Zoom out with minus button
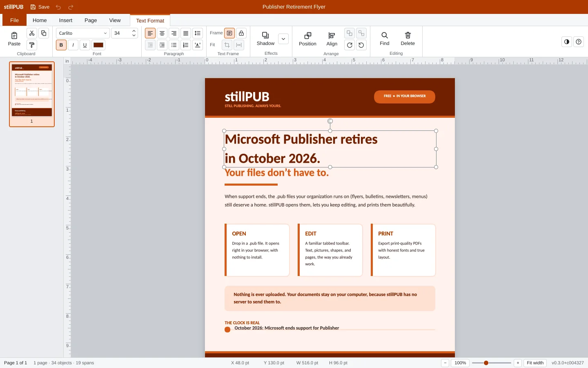Screen dimensions: 588x368 tap(445, 363)
